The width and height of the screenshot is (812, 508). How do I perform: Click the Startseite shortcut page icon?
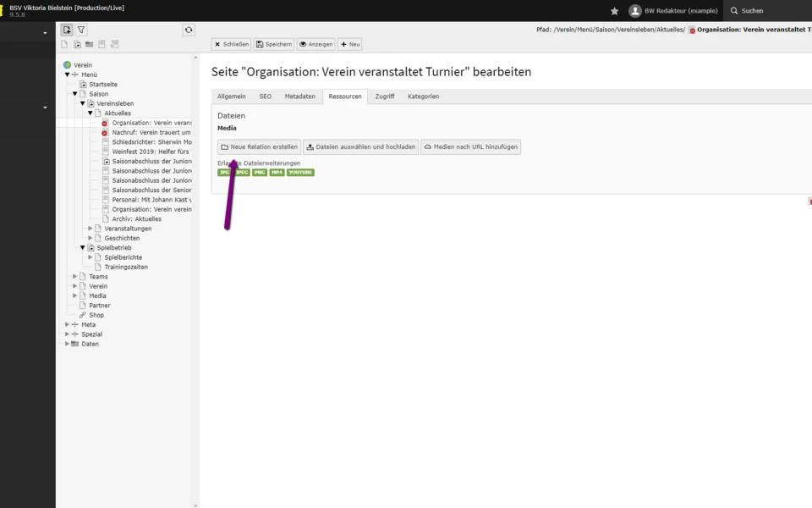click(83, 85)
